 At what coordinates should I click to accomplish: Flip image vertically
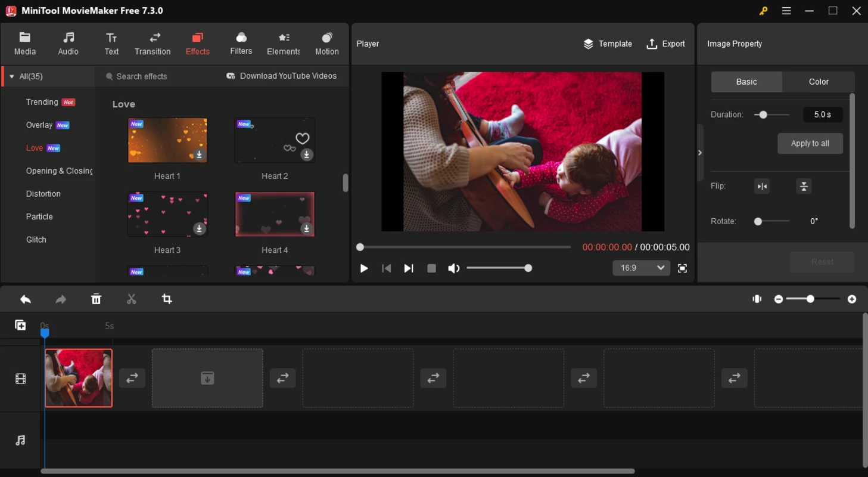click(804, 187)
